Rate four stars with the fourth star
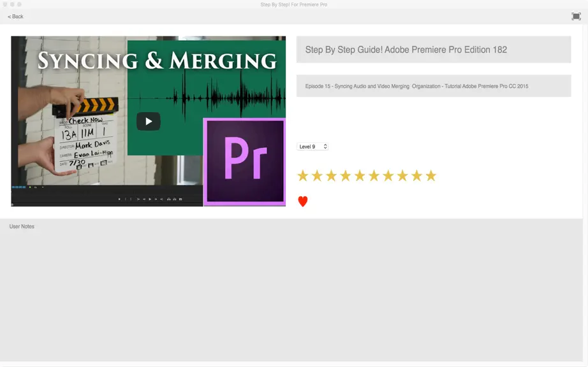The height and width of the screenshot is (367, 588). pyautogui.click(x=346, y=175)
